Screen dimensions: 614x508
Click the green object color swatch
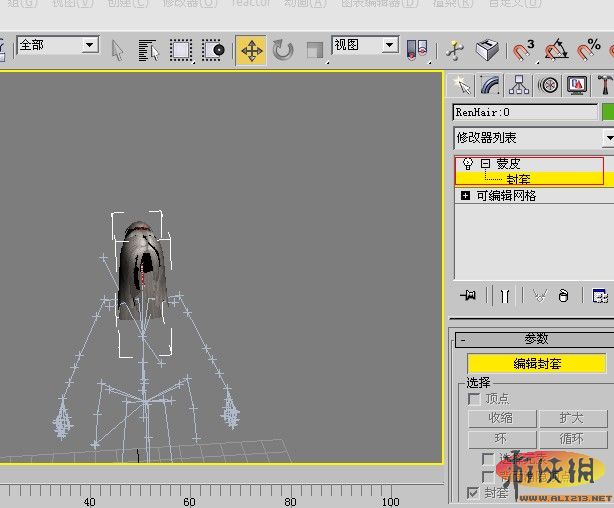pyautogui.click(x=608, y=113)
